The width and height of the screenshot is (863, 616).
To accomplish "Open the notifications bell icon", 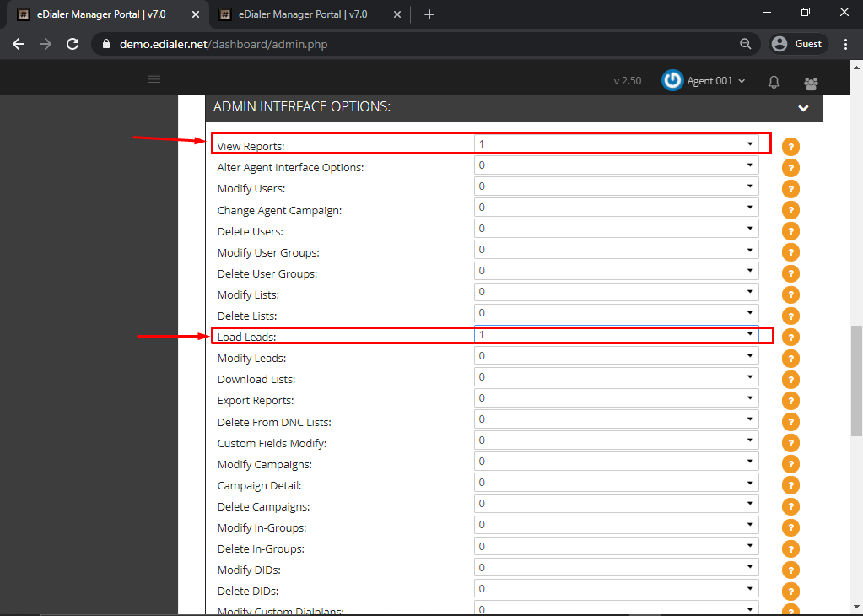I will [x=774, y=82].
